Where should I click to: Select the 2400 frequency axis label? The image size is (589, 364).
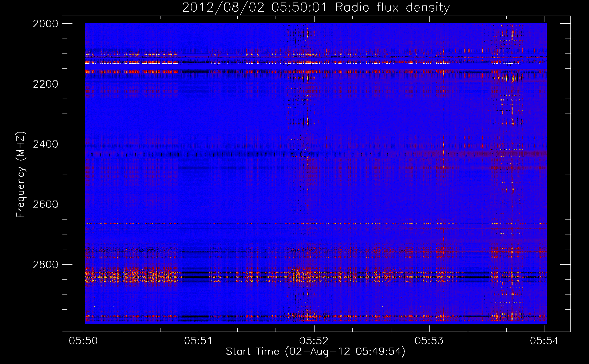click(x=46, y=144)
